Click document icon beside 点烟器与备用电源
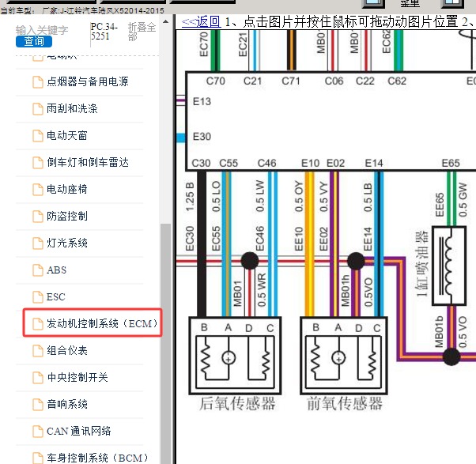This screenshot has height=464, width=476. [38, 82]
